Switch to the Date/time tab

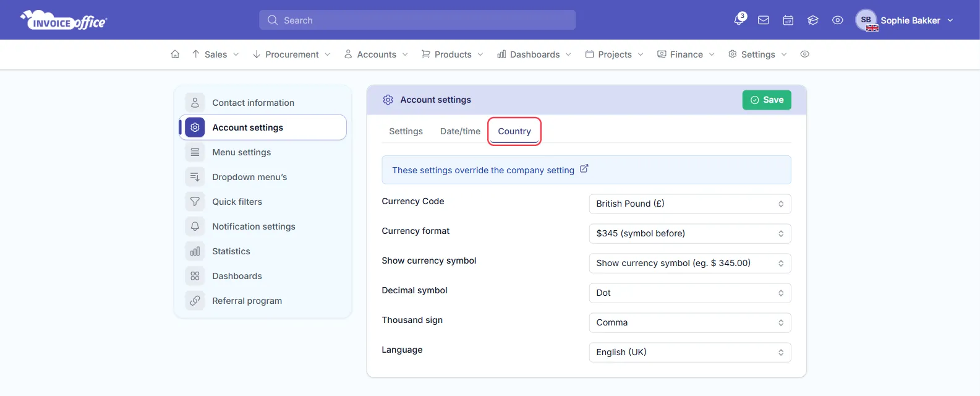tap(460, 131)
